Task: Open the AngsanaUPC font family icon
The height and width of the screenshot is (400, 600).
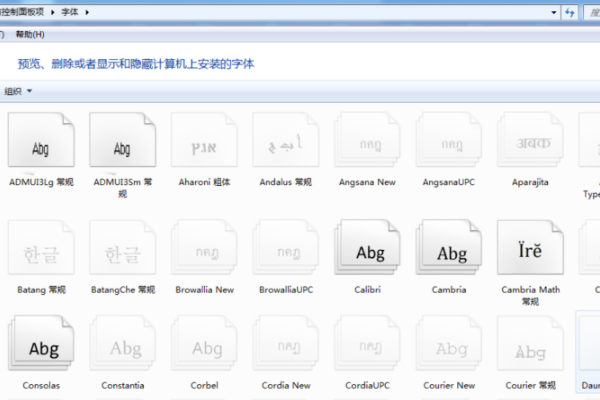Action: [449, 140]
